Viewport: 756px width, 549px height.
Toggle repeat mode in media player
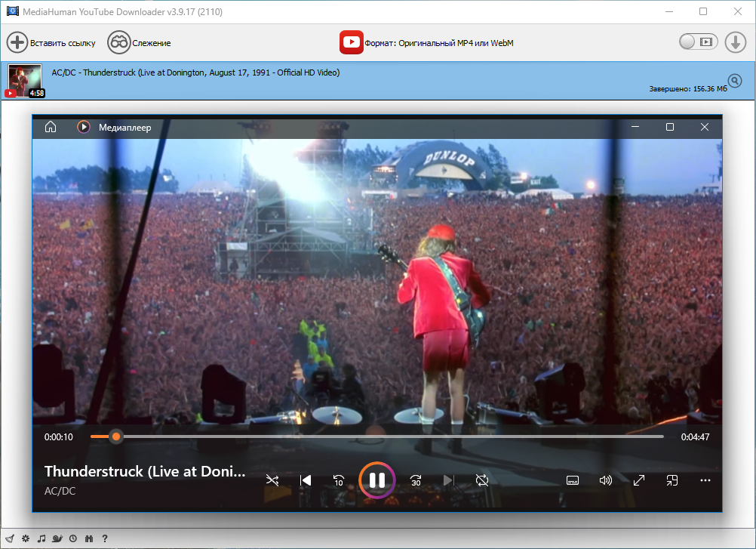click(481, 480)
